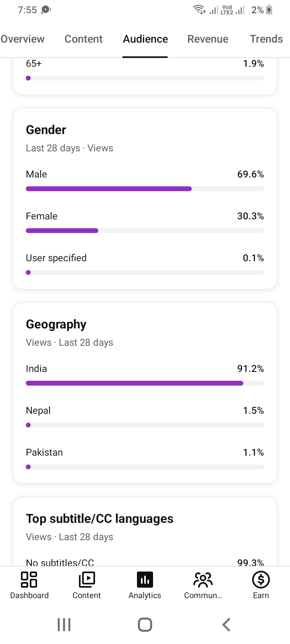Open the Gender card heading

click(x=46, y=130)
